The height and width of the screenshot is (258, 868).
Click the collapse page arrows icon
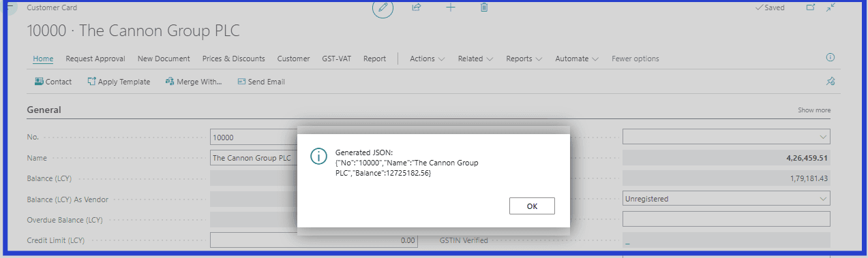[x=830, y=7]
